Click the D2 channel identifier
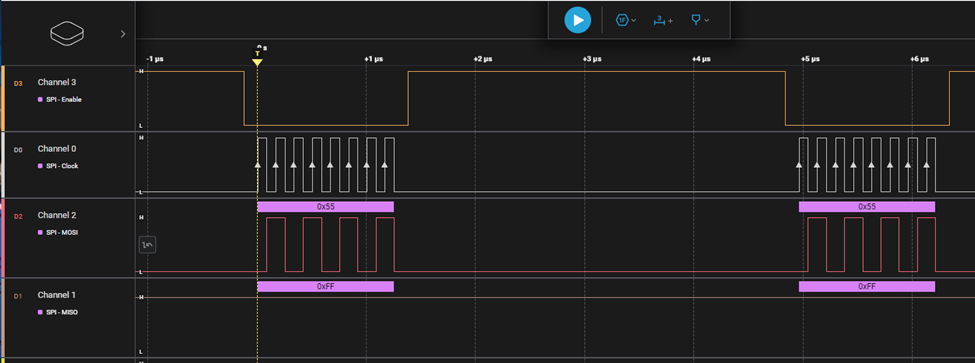The width and height of the screenshot is (975, 363). coord(18,216)
